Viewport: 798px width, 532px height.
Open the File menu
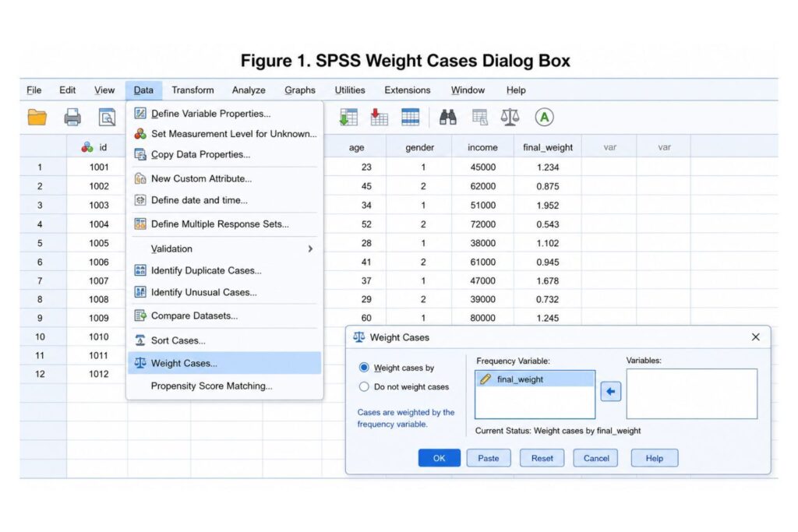click(x=34, y=90)
